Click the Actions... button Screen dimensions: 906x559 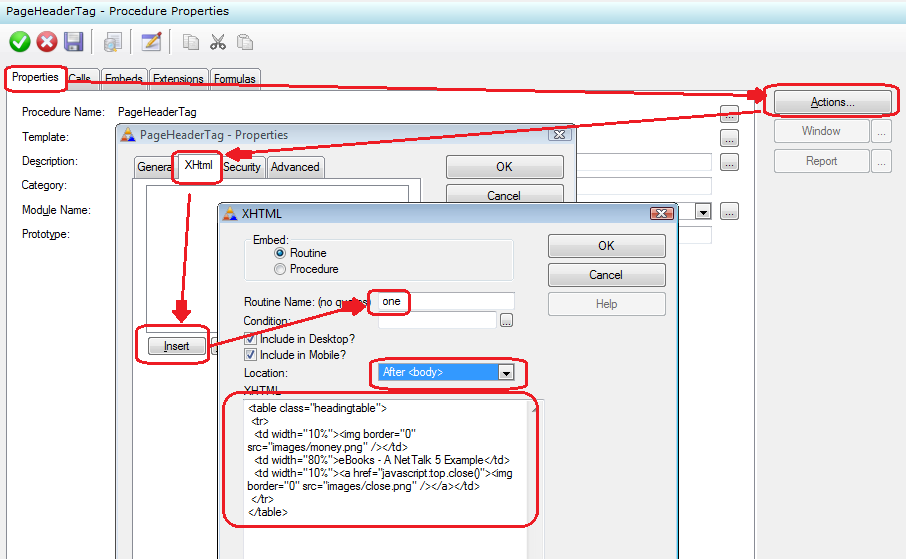832,102
